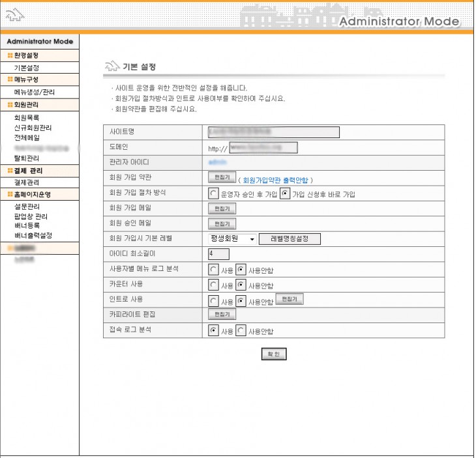Click the 회원관리 section header icon
The height and width of the screenshot is (458, 476).
coord(10,104)
